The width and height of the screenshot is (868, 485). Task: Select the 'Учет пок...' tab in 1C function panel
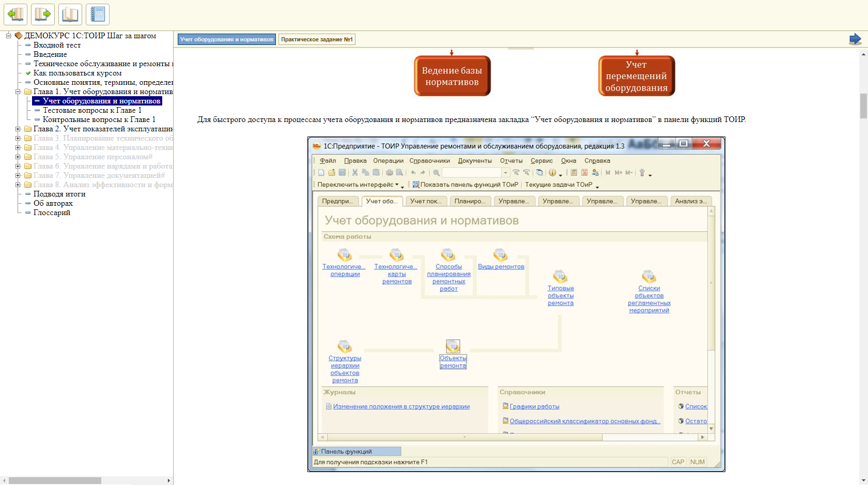tap(426, 201)
